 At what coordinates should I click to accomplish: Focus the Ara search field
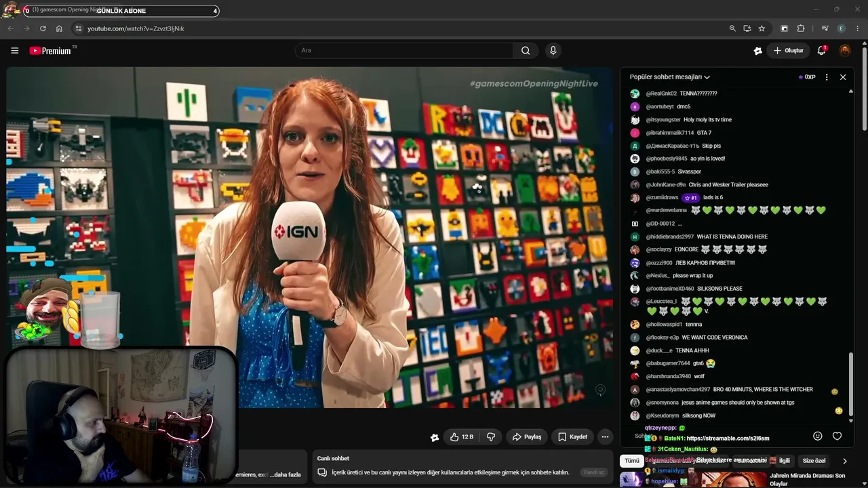tap(404, 50)
